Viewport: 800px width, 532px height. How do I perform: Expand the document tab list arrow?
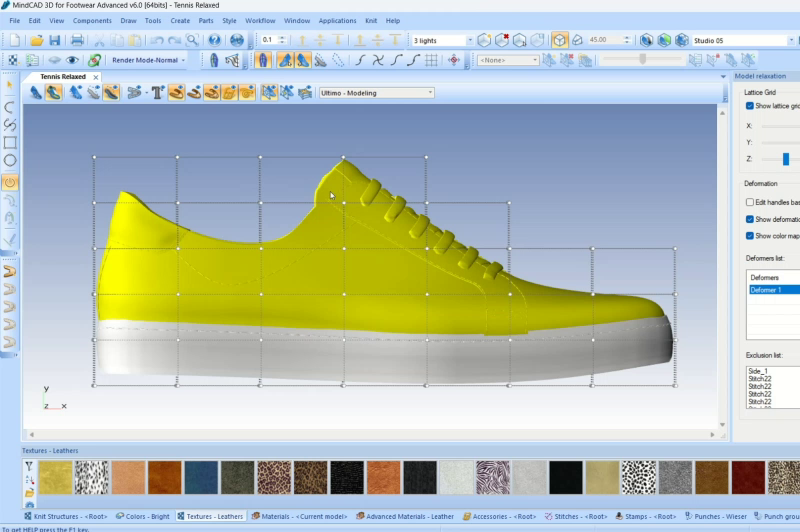[x=723, y=77]
